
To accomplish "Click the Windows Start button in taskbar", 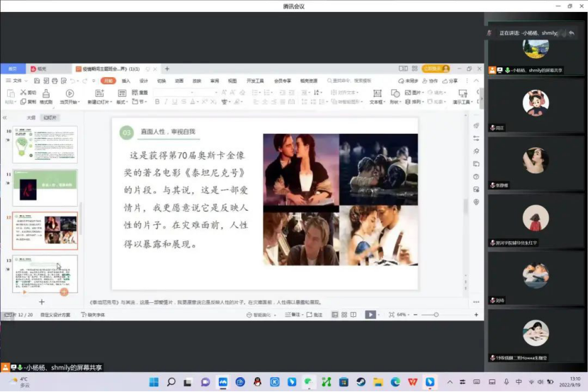I will [x=154, y=382].
